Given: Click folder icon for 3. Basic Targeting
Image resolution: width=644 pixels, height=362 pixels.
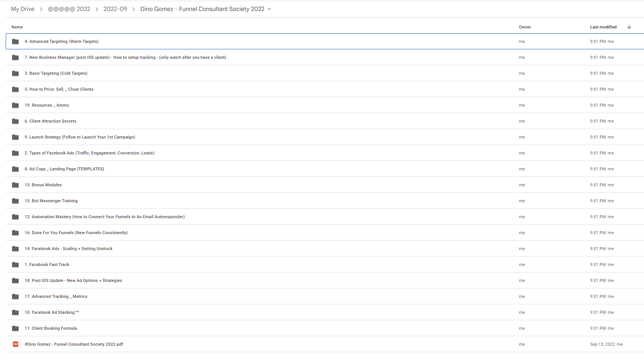Looking at the screenshot, I should pos(15,74).
